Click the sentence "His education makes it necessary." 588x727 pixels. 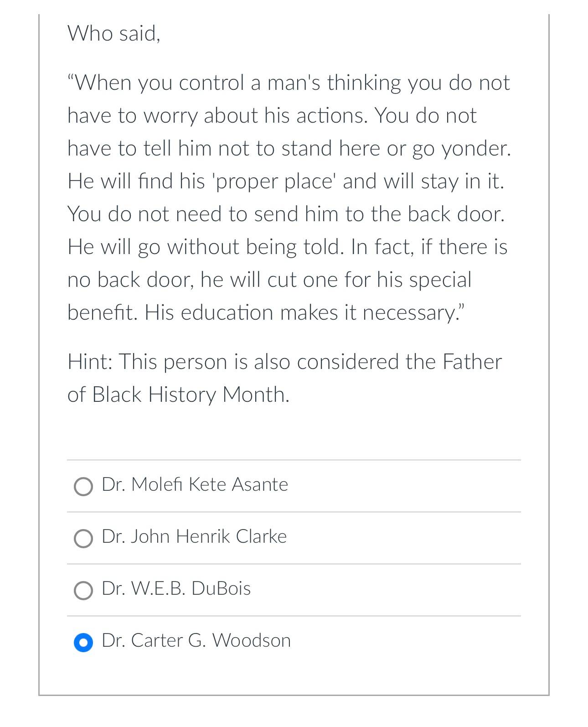304,313
